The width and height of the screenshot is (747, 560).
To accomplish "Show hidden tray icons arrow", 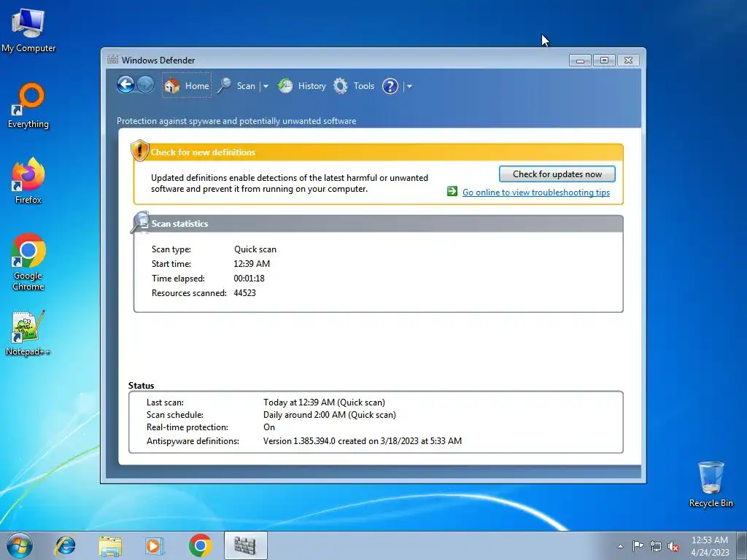I will (x=620, y=546).
